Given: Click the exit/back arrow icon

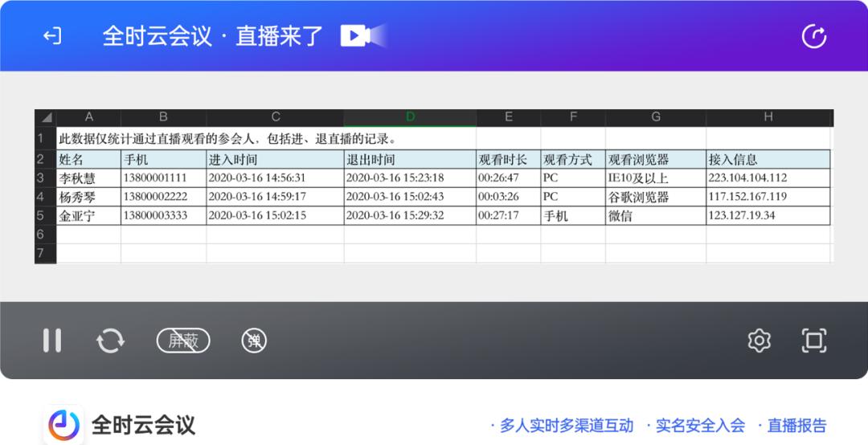Looking at the screenshot, I should pos(52,36).
